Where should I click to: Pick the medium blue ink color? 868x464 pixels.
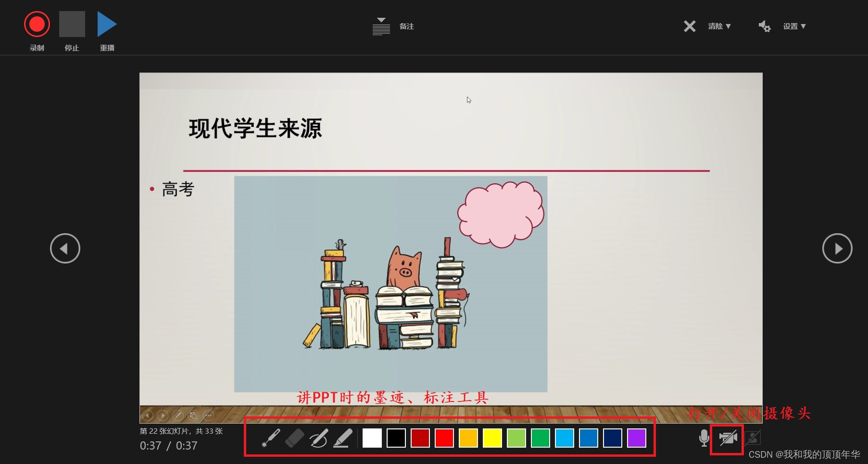coord(589,438)
